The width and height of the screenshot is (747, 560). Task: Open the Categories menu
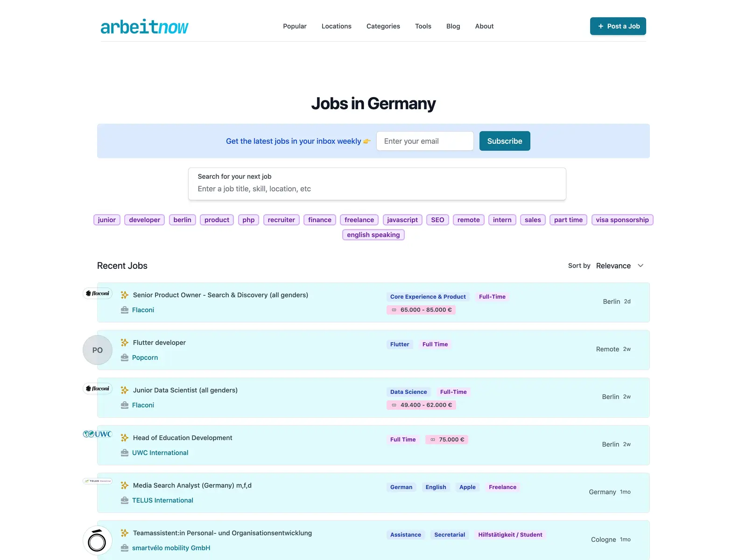383,26
